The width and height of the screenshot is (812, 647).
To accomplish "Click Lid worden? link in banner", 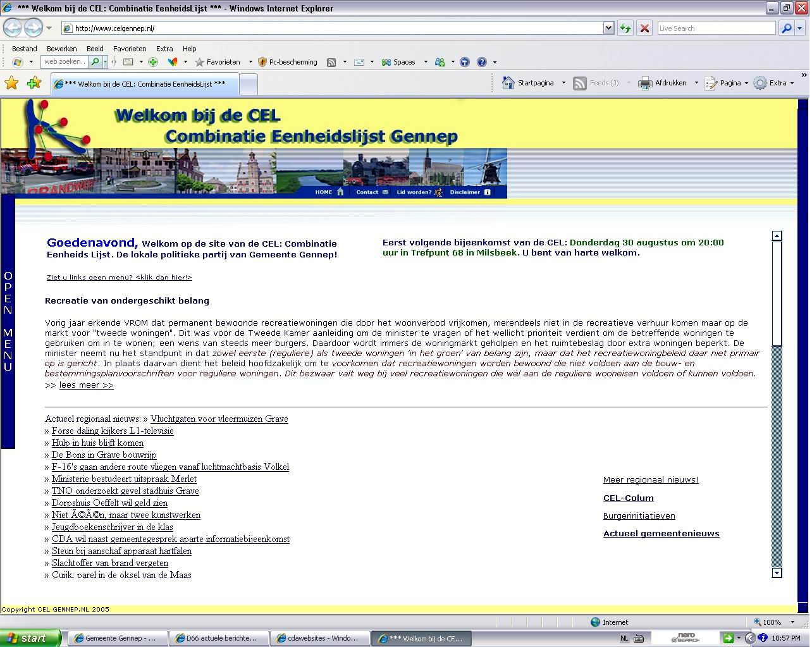I will click(x=419, y=192).
